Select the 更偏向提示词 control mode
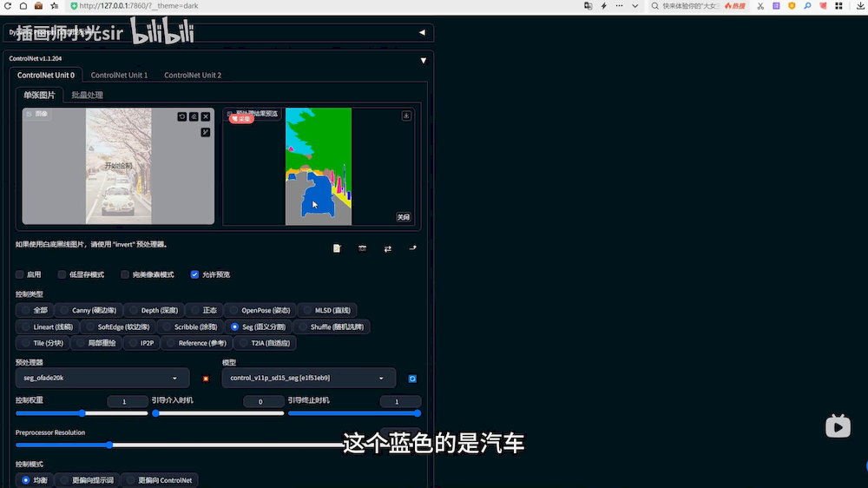The height and width of the screenshot is (488, 868). point(87,480)
